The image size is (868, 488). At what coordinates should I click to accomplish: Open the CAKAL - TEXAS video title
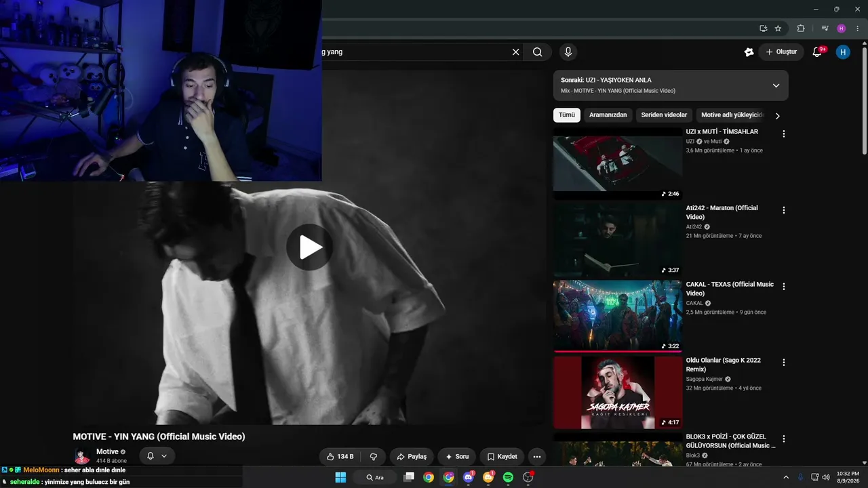coord(730,289)
